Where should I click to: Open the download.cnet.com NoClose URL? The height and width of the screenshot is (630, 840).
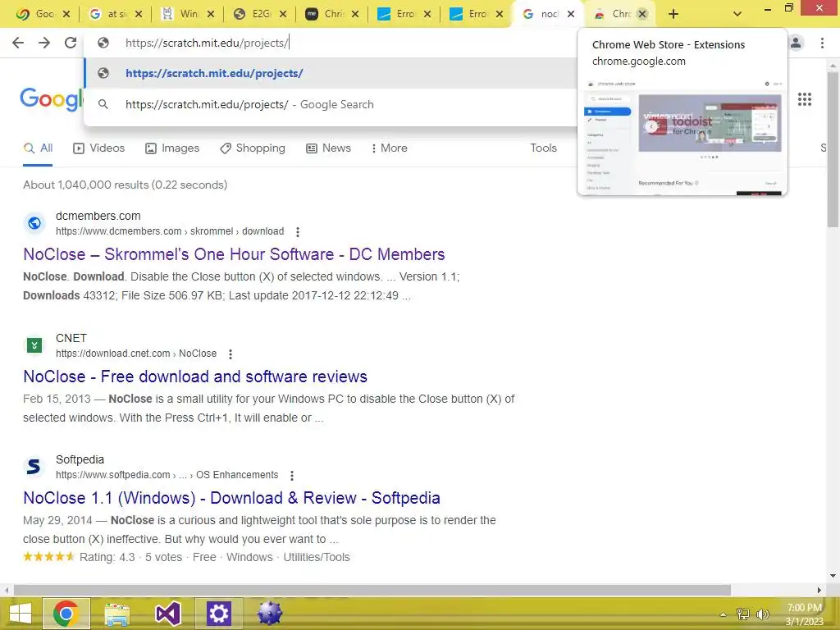(x=136, y=354)
